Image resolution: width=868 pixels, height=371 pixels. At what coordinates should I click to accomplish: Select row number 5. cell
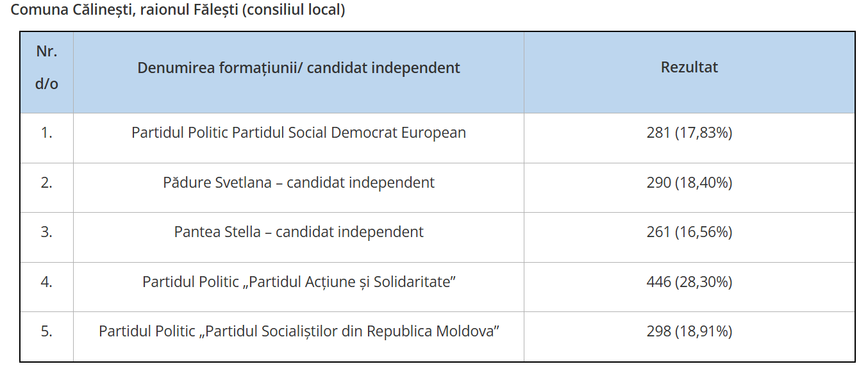click(46, 331)
